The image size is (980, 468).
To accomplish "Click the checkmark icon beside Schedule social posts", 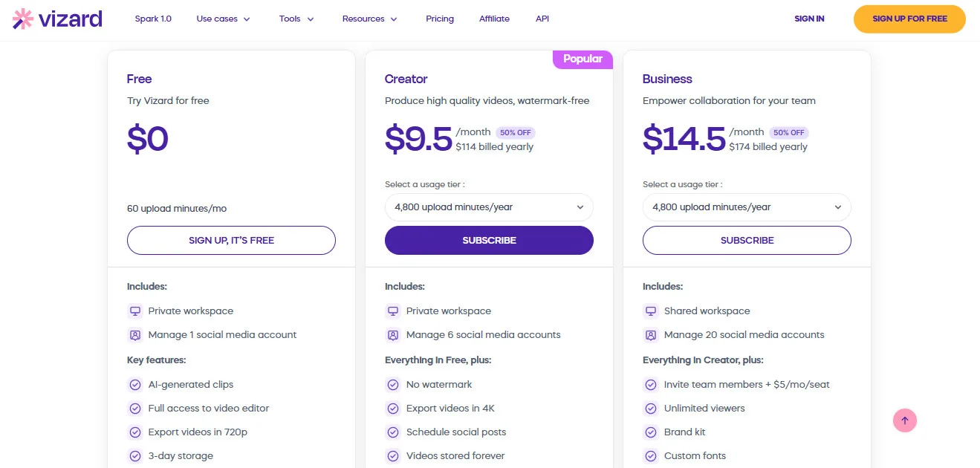I will [x=393, y=432].
